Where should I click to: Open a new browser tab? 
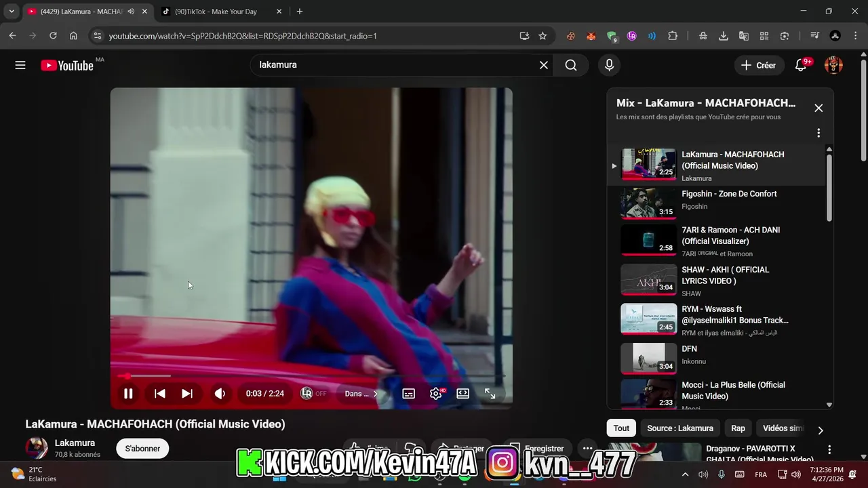coord(300,12)
